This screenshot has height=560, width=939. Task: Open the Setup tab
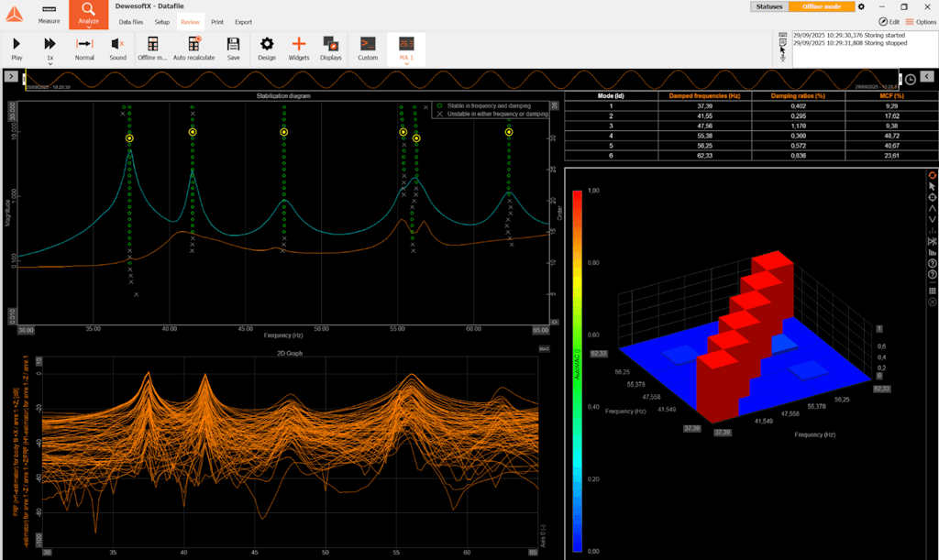162,22
